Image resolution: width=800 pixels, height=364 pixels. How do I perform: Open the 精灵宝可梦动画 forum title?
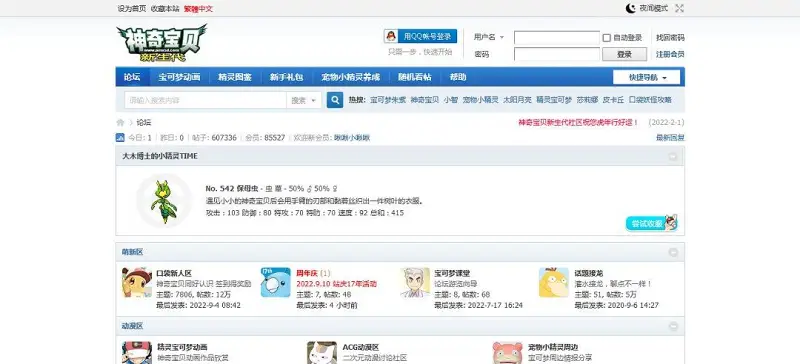tap(182, 347)
